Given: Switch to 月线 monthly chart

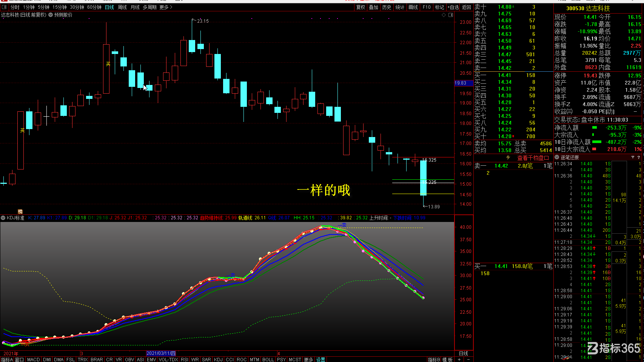Looking at the screenshot, I should coord(135,7).
